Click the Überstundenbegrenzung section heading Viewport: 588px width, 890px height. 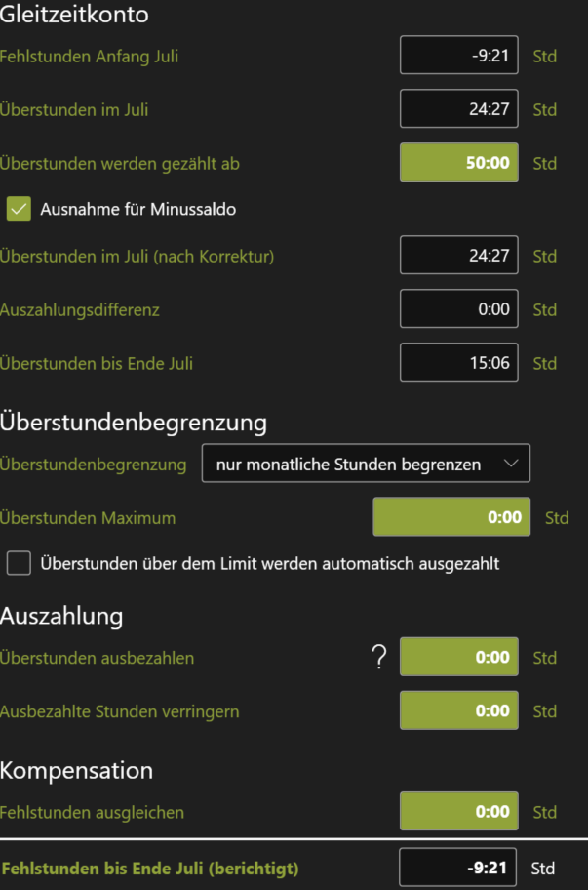[134, 423]
